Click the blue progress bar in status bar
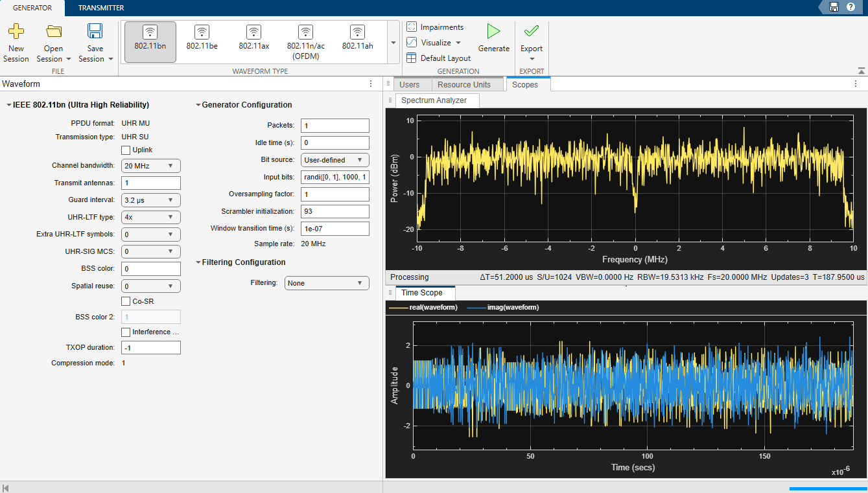Screen dimensions: 868x493 click(x=828, y=488)
